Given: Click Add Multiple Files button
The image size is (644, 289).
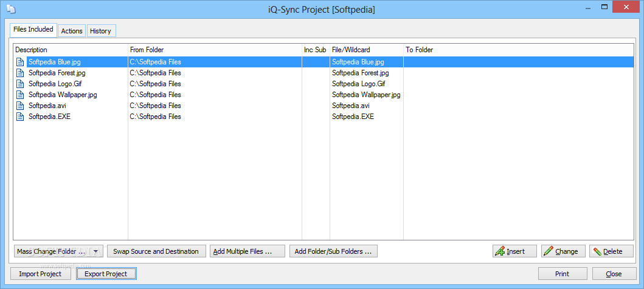Looking at the screenshot, I should pyautogui.click(x=248, y=251).
